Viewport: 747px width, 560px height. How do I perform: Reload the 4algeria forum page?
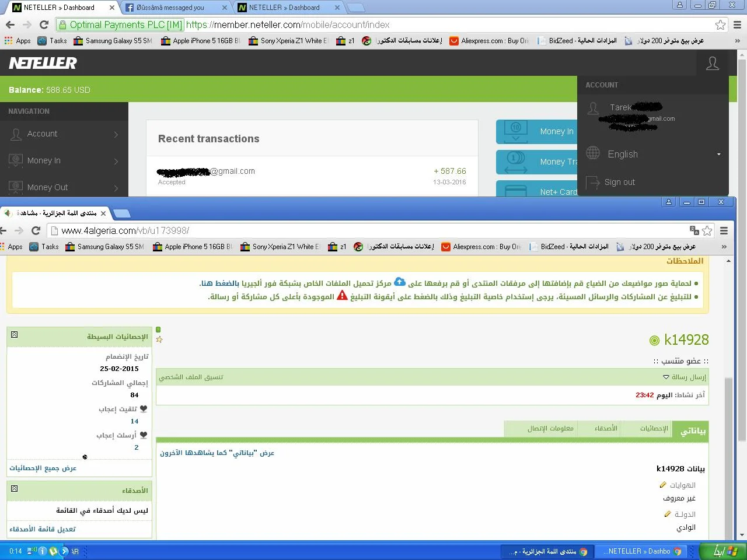click(x=36, y=230)
